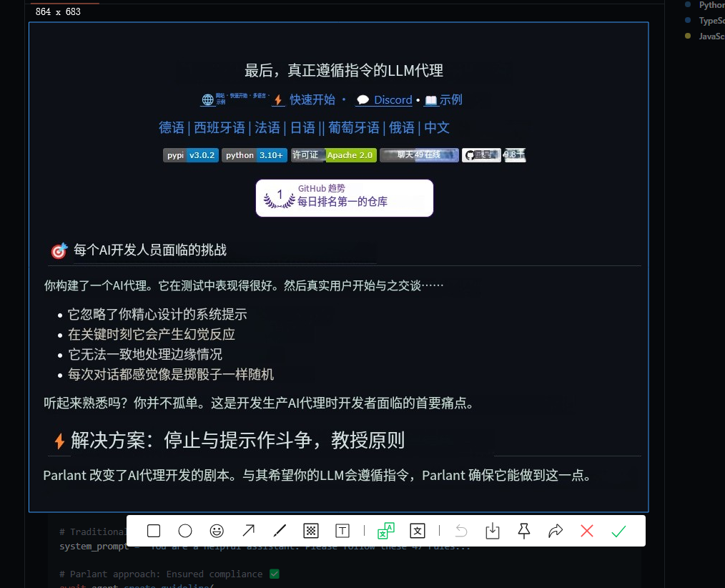The image size is (725, 588).
Task: Click the GitHub stars badge
Action: 494,155
